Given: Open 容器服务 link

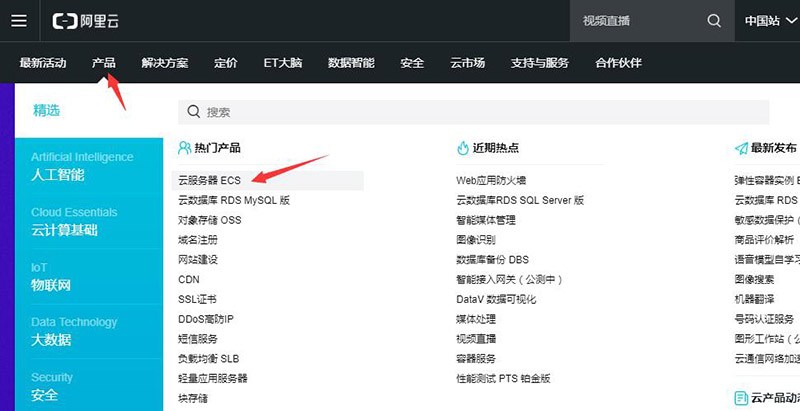Looking at the screenshot, I should pyautogui.click(x=476, y=359).
